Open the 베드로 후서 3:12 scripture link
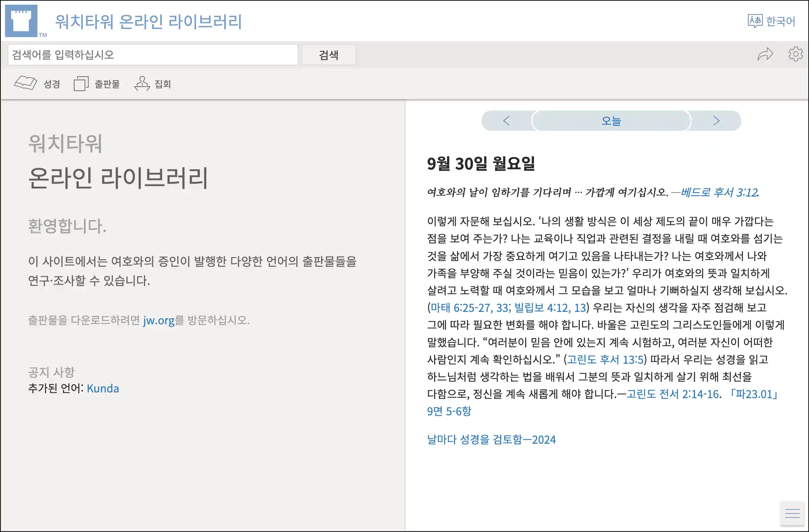 click(x=719, y=193)
